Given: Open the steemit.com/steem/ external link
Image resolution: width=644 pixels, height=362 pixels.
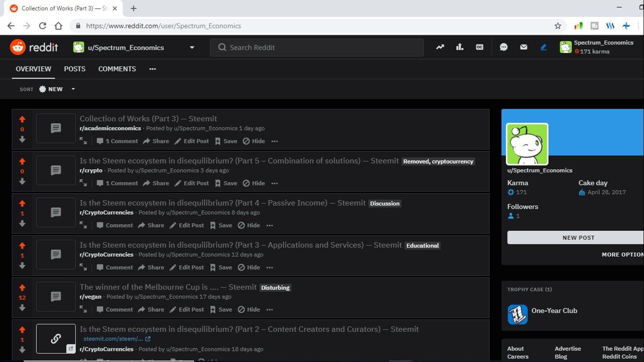Looking at the screenshot, I should (117, 339).
